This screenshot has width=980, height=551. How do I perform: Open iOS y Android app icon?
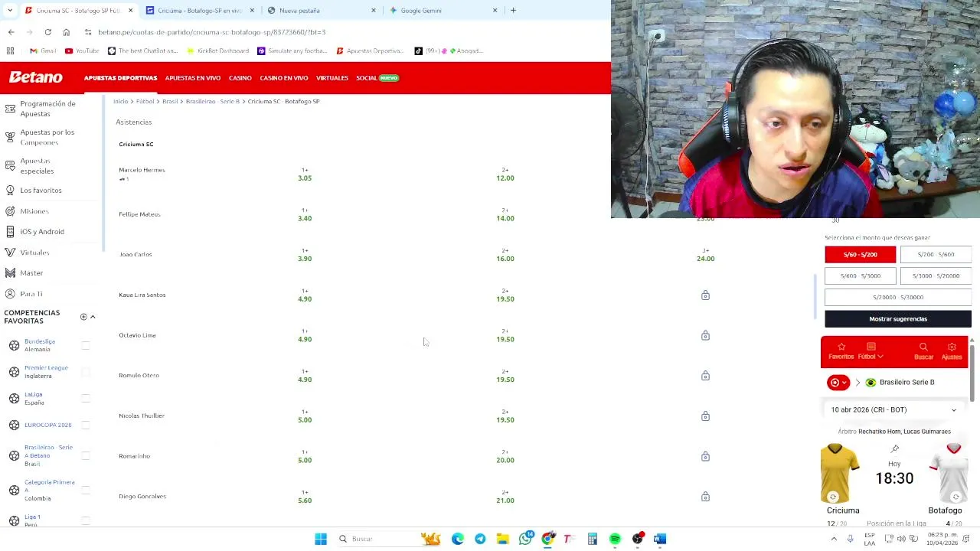(10, 231)
